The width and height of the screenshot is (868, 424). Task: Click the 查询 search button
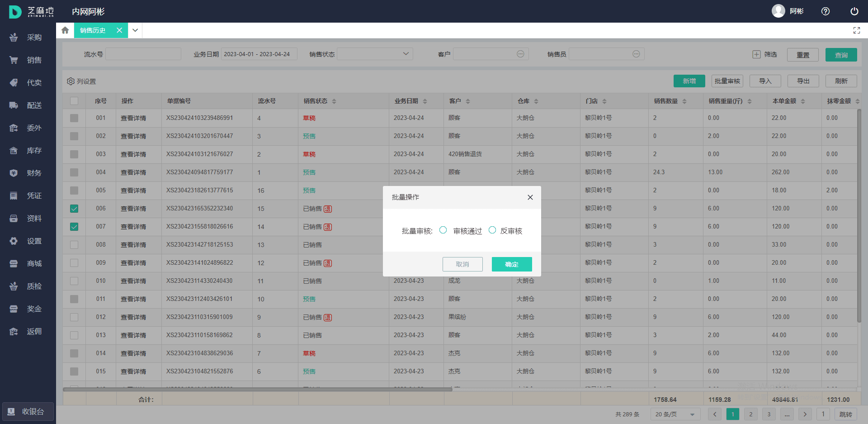click(841, 55)
